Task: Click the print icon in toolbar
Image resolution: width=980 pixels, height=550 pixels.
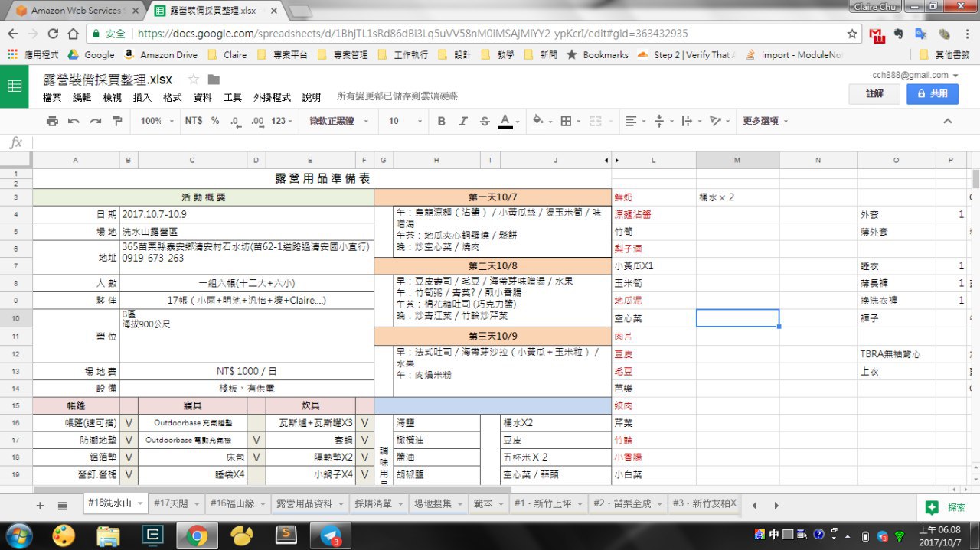Action: coord(52,121)
